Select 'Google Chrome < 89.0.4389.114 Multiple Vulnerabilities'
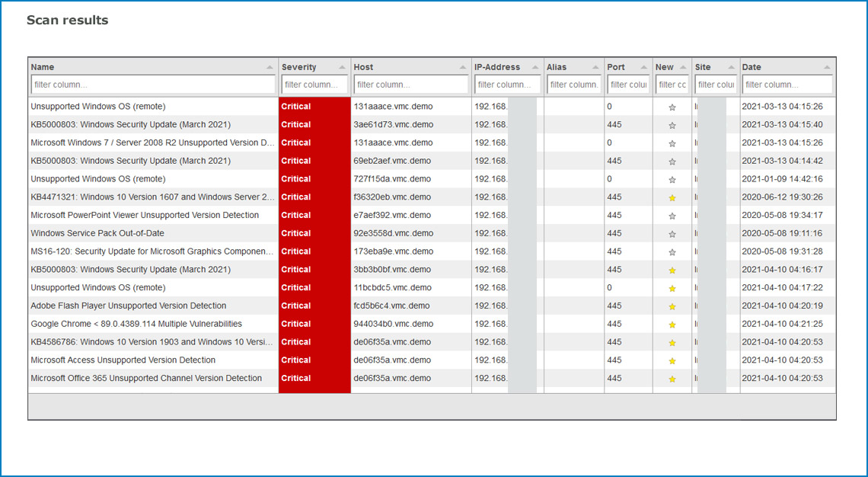 pos(136,324)
